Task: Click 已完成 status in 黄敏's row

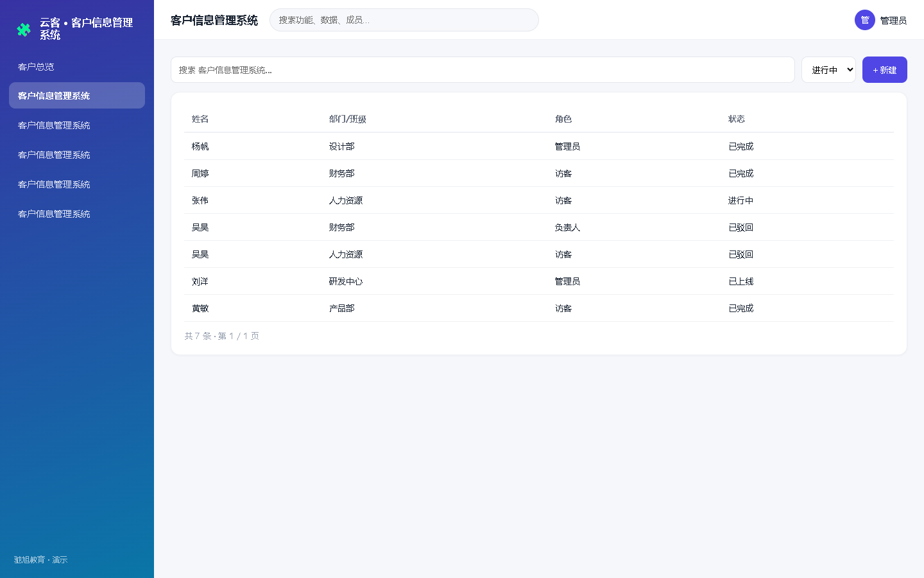Action: (x=741, y=308)
